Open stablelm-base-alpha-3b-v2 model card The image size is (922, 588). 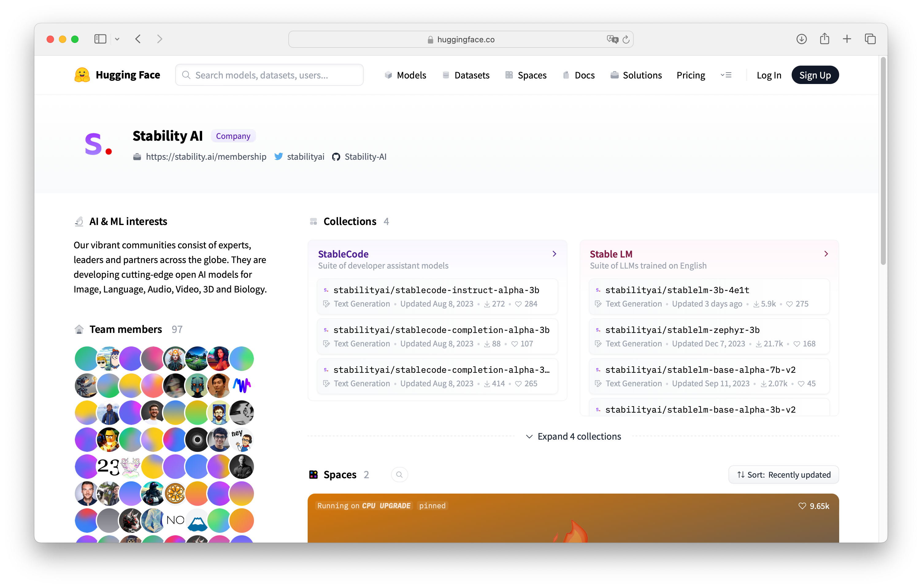709,407
